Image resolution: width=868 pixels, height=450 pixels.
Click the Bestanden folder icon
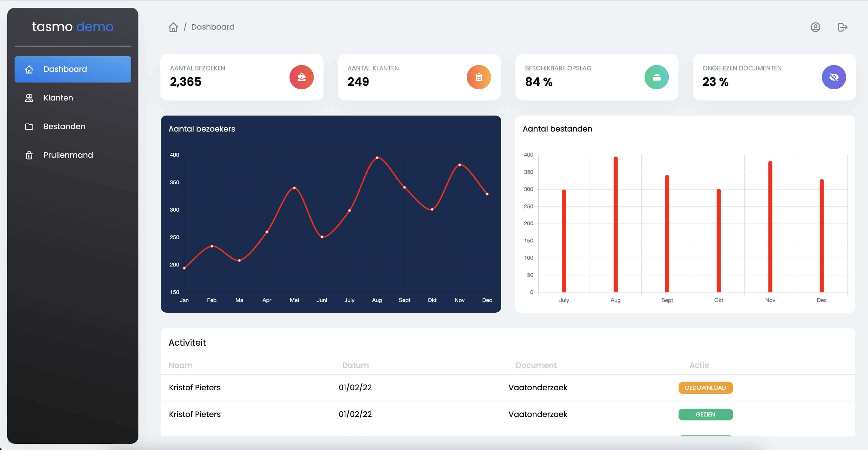click(x=29, y=127)
